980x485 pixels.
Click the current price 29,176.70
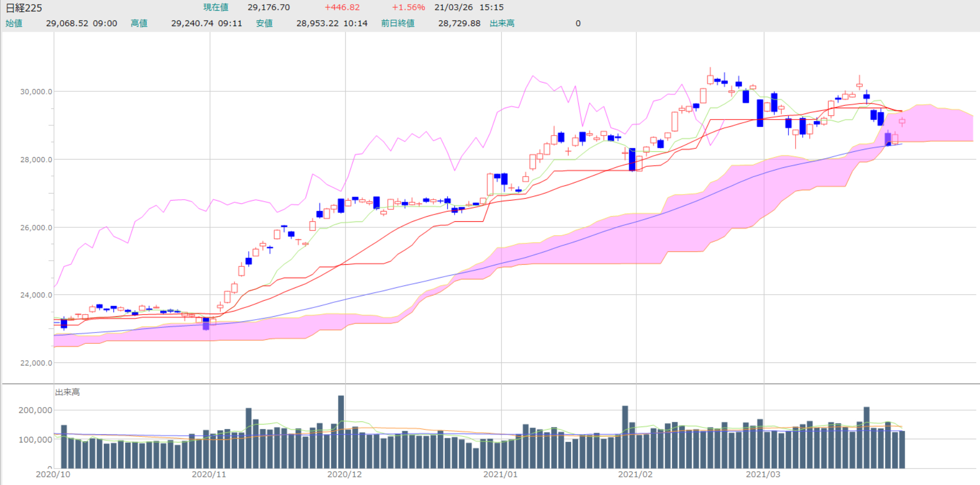pyautogui.click(x=269, y=7)
